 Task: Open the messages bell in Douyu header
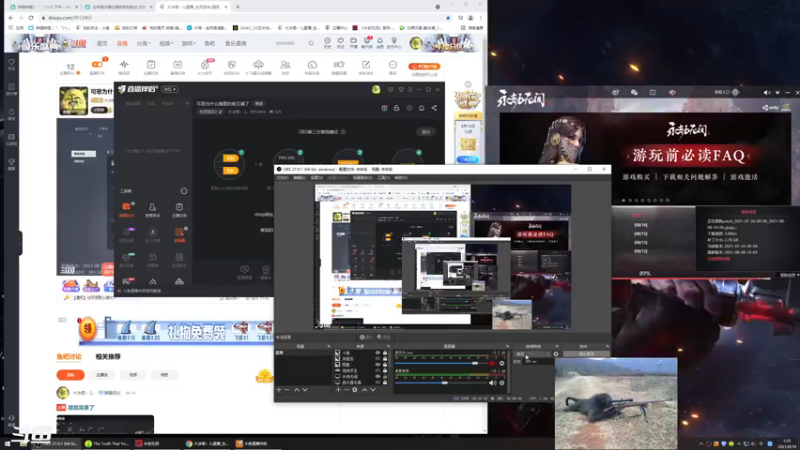(380, 42)
